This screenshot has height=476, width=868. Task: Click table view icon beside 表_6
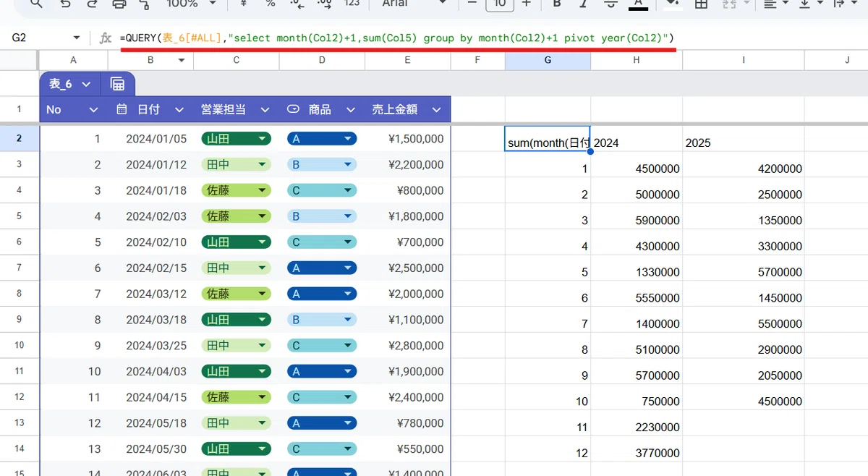pyautogui.click(x=117, y=84)
